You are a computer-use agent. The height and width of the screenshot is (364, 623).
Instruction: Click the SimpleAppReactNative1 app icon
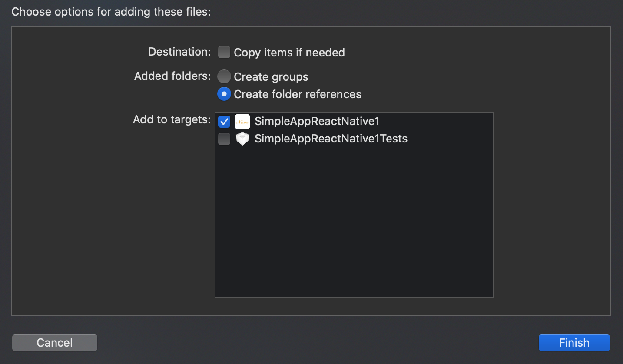click(x=242, y=122)
